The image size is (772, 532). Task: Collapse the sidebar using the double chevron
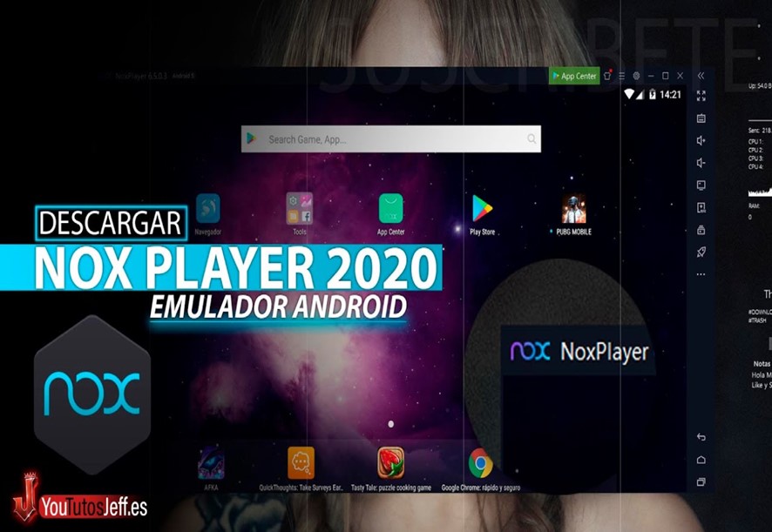(701, 76)
